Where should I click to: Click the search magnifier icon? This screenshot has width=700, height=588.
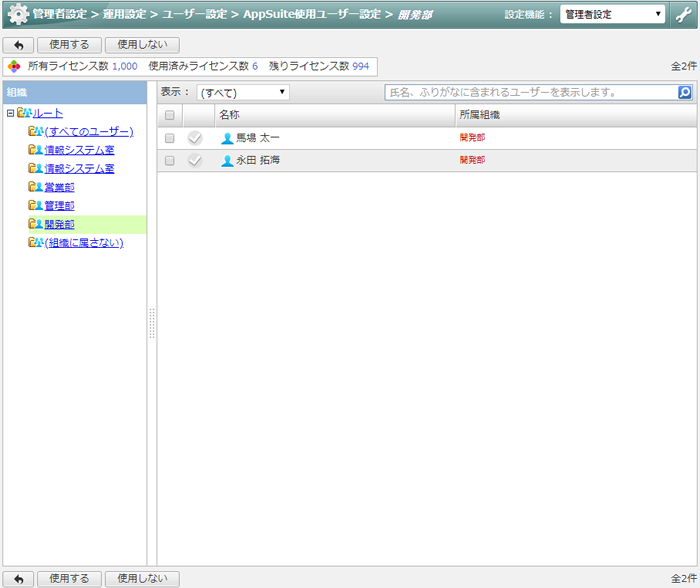[x=685, y=92]
